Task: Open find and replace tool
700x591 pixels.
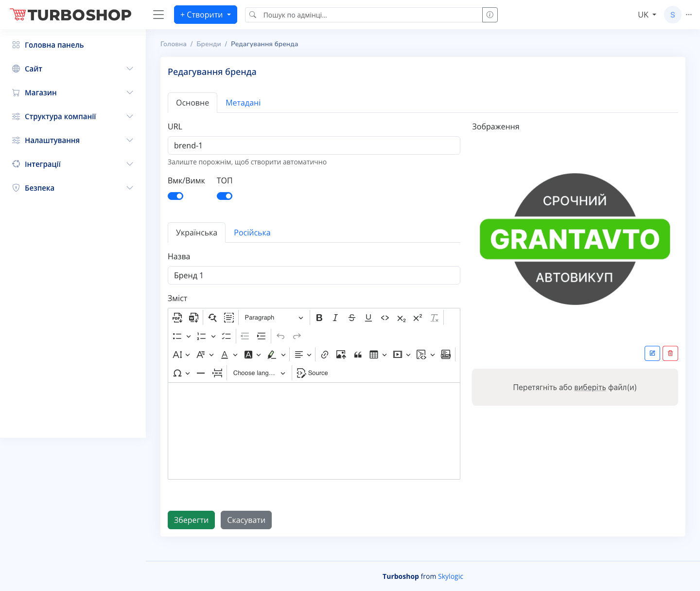Action: (x=212, y=318)
